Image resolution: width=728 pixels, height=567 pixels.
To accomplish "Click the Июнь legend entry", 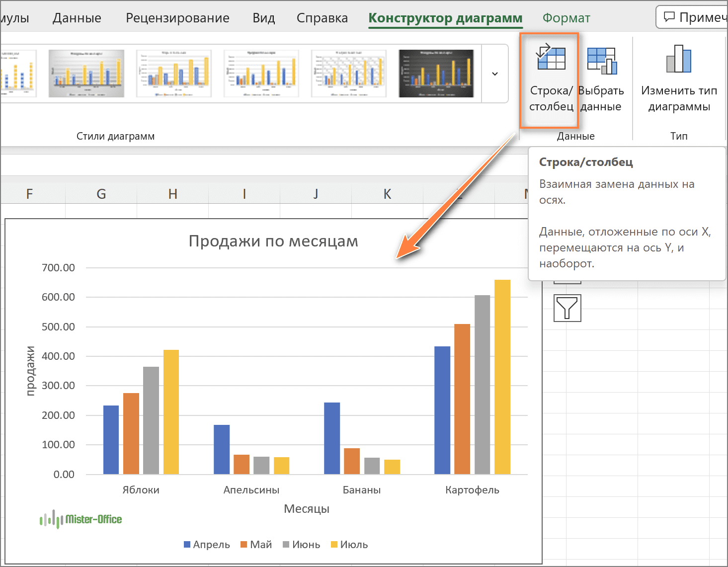I will coord(302,545).
